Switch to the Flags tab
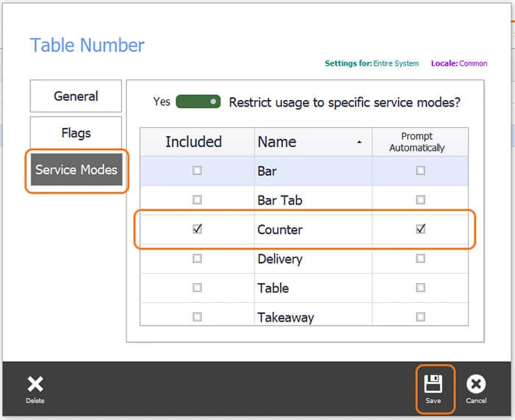This screenshot has width=515, height=420. click(76, 132)
